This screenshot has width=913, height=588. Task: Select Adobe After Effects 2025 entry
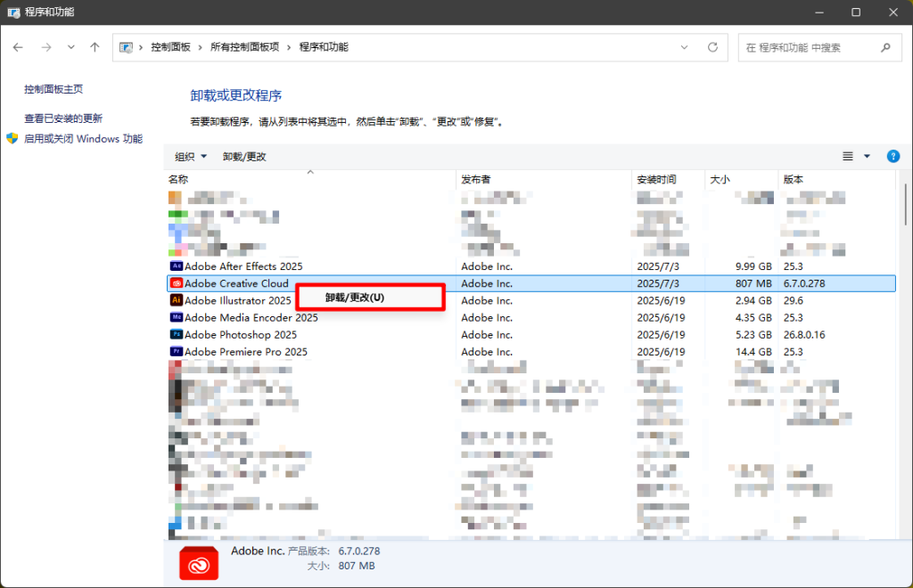tap(243, 266)
